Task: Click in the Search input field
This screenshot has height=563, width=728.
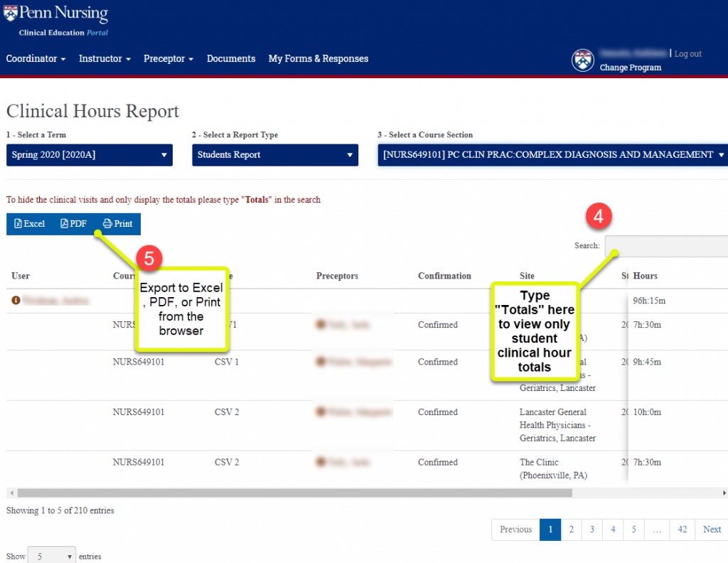Action: point(666,246)
